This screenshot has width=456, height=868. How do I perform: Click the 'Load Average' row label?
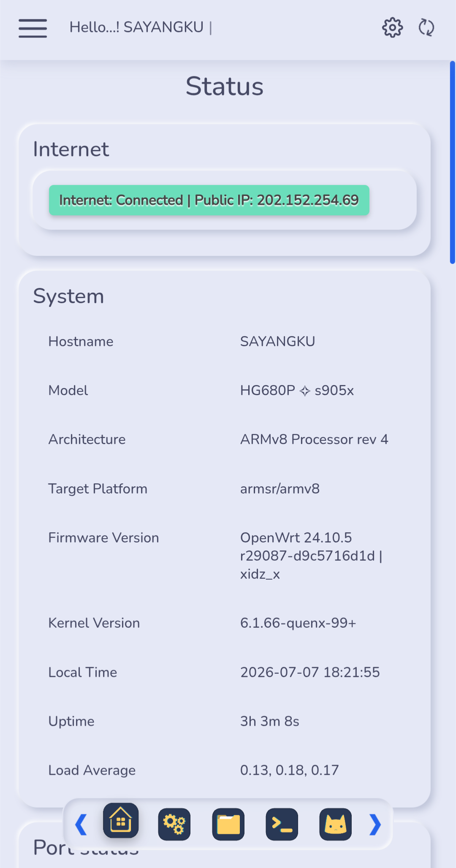click(x=92, y=770)
